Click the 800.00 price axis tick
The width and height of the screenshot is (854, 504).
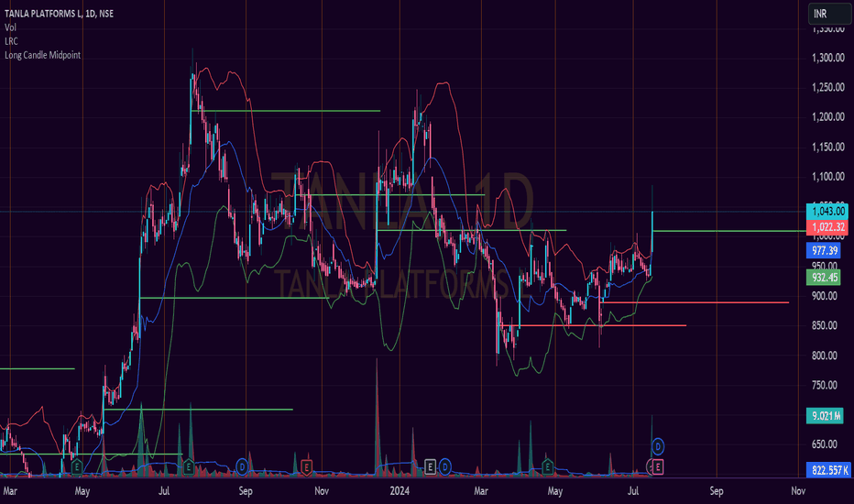825,356
